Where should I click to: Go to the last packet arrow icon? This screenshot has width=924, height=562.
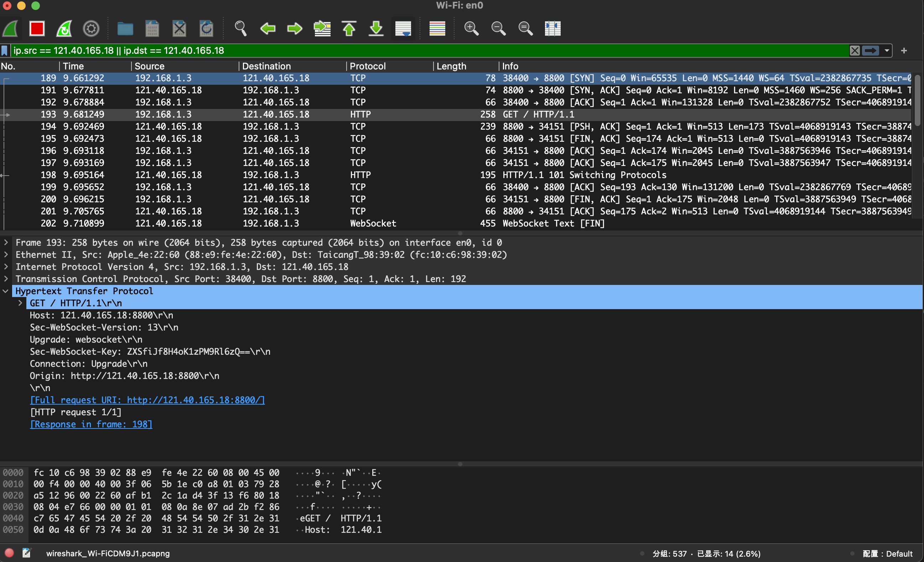tap(376, 28)
